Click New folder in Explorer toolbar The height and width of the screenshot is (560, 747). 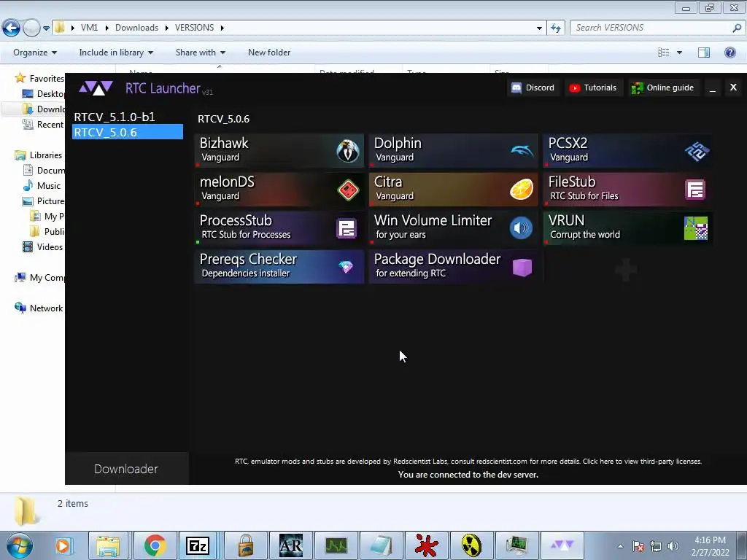[x=269, y=52]
